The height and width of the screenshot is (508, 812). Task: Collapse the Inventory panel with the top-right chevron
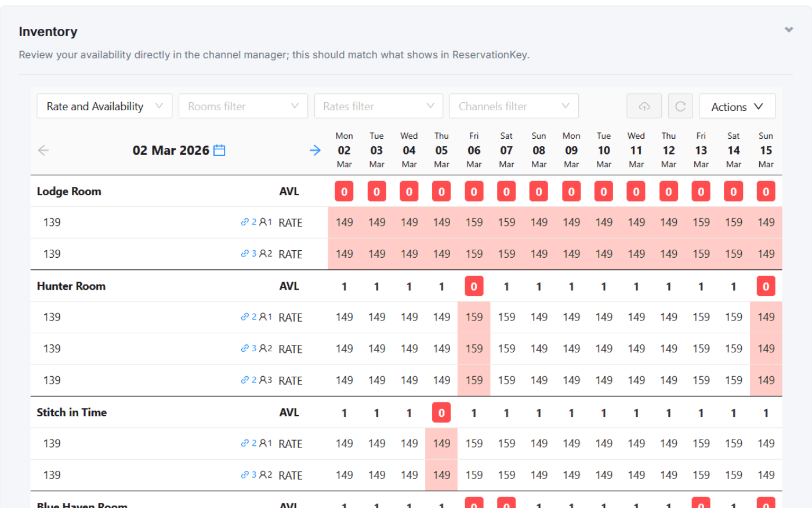pos(789,29)
